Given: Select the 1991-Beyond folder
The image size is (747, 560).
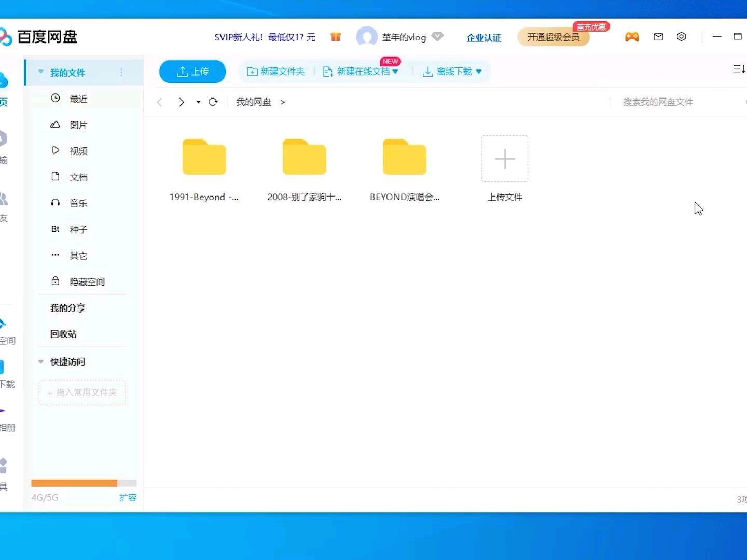Looking at the screenshot, I should pyautogui.click(x=204, y=171).
